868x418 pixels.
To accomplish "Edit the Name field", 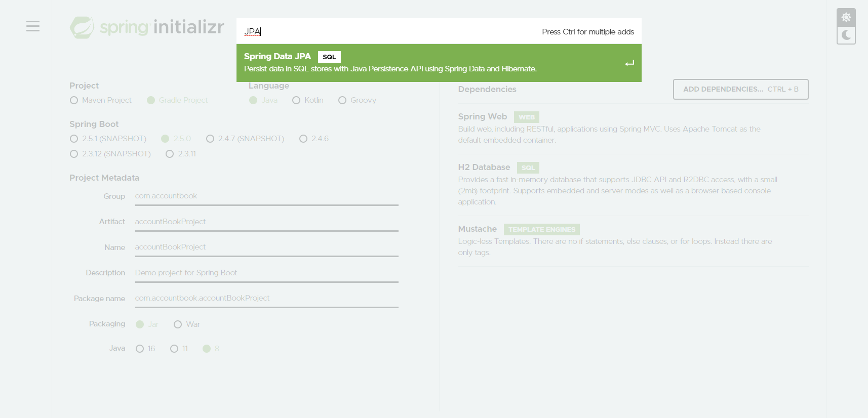I will 267,247.
